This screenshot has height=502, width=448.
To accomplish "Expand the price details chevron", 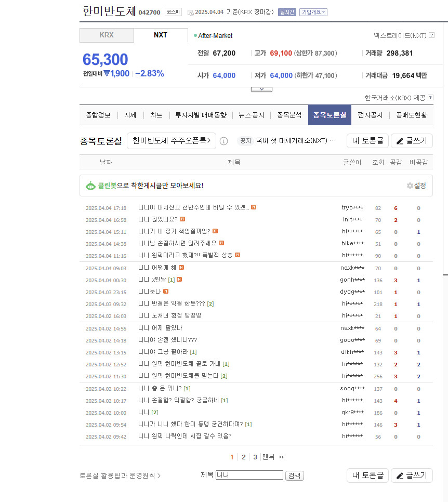I will (261, 89).
